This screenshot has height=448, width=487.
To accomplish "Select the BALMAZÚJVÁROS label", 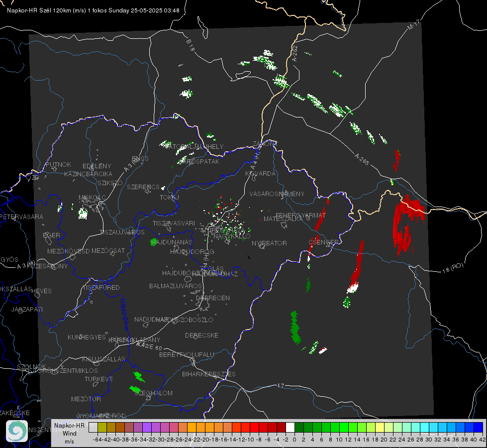I will pyautogui.click(x=176, y=286).
